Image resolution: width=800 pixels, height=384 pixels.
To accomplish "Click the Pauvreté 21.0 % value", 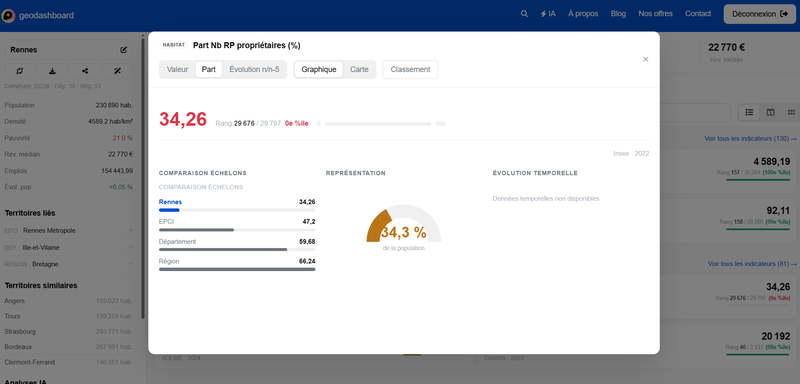I will point(123,138).
